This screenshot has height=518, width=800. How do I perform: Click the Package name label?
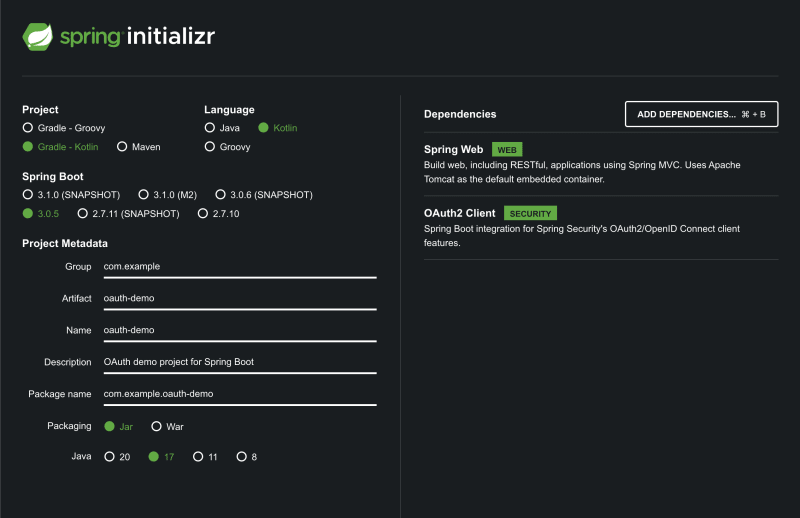[x=60, y=394]
